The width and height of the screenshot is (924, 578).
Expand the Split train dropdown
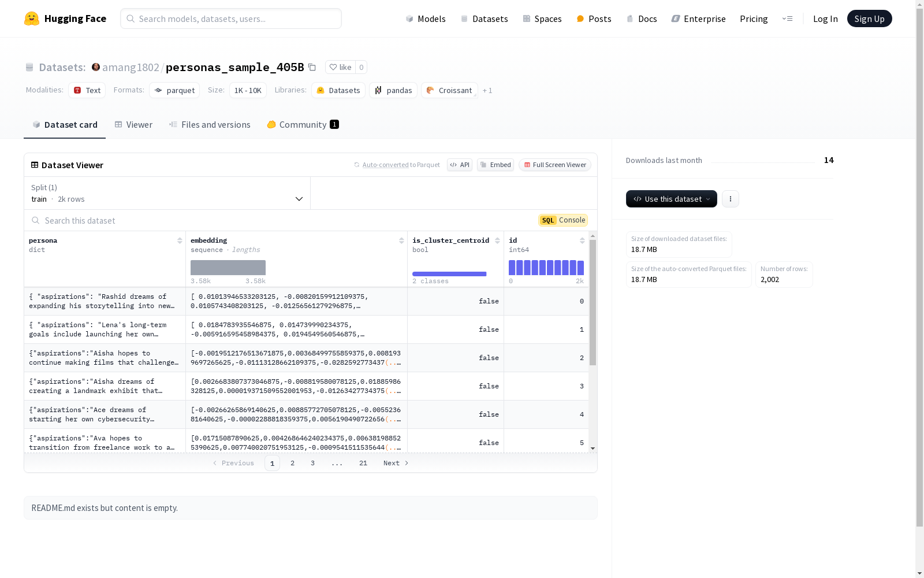tap(167, 193)
